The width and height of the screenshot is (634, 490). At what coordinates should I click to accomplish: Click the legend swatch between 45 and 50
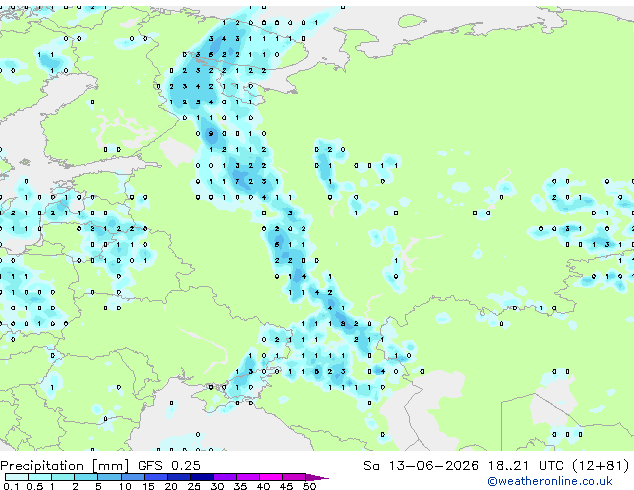(294, 477)
